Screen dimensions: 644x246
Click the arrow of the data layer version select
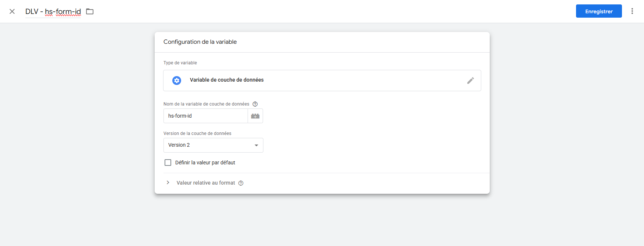point(256,145)
